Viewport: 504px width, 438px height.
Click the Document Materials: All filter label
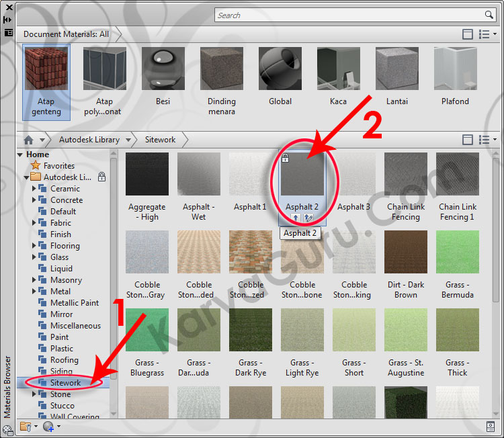[66, 34]
